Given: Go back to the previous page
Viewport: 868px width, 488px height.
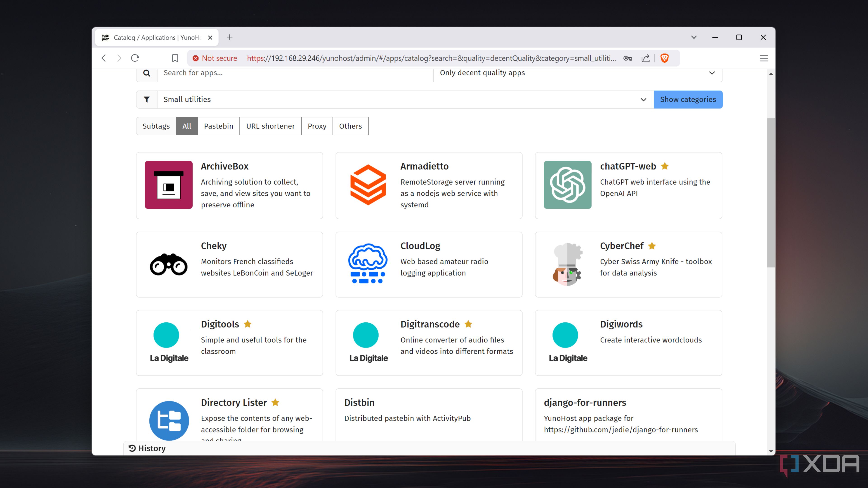Looking at the screenshot, I should coord(104,58).
